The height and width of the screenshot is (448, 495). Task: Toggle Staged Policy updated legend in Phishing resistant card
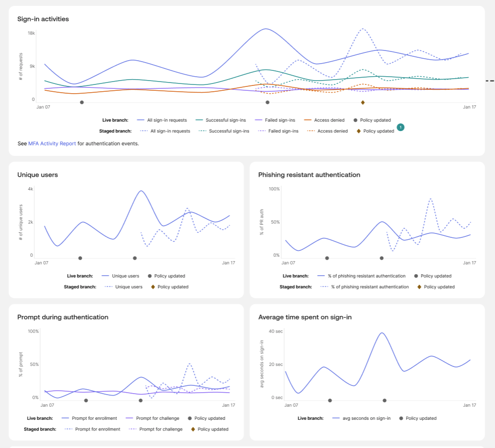436,287
